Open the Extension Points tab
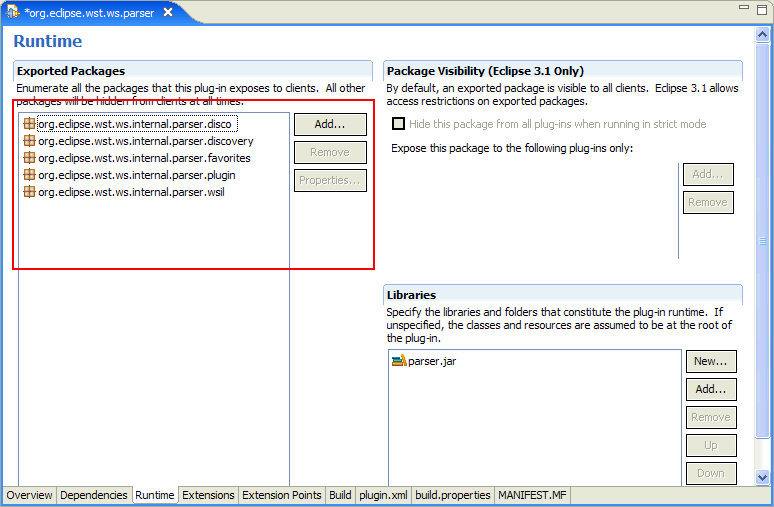This screenshot has width=774, height=507. pyautogui.click(x=282, y=495)
